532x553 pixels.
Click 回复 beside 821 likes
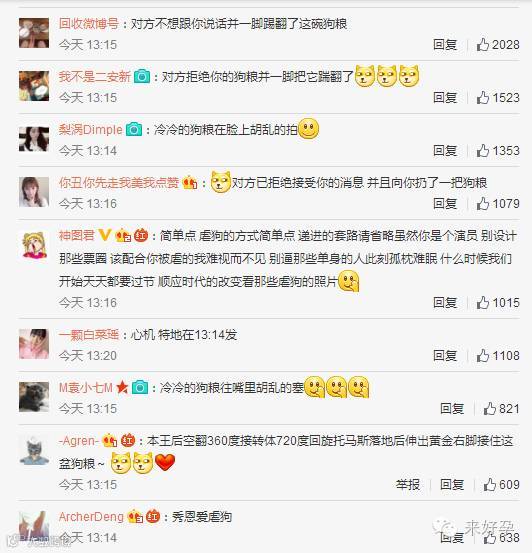[x=452, y=409]
